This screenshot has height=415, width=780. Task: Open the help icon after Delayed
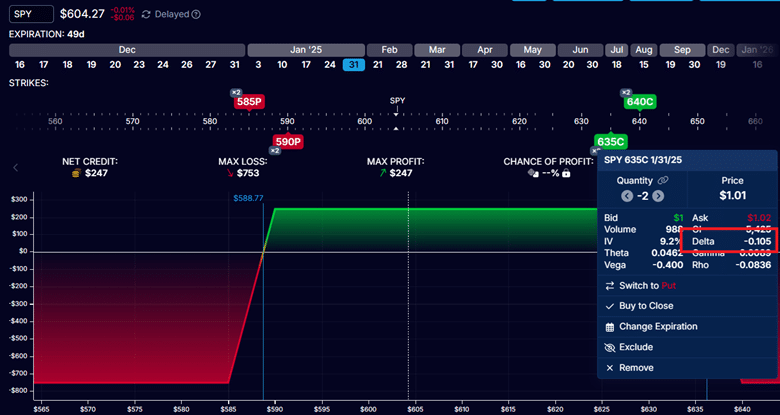[196, 14]
